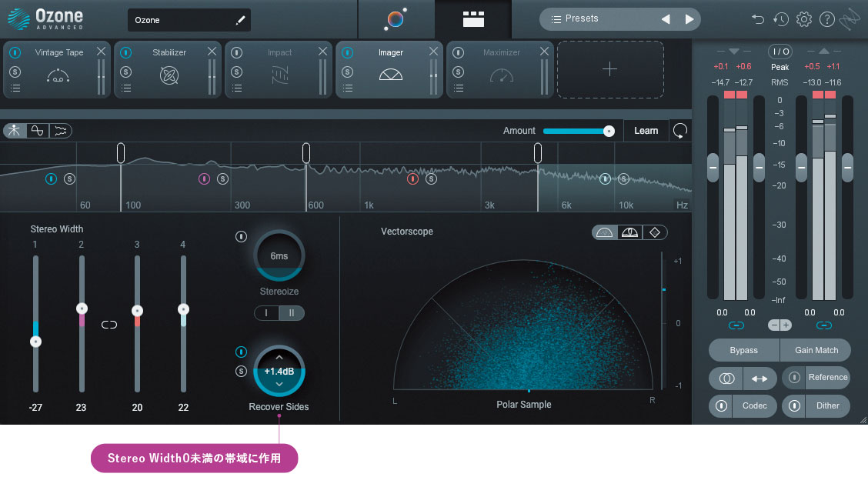Show the Polar Sample vectorscope view
This screenshot has width=868, height=477.
604,232
